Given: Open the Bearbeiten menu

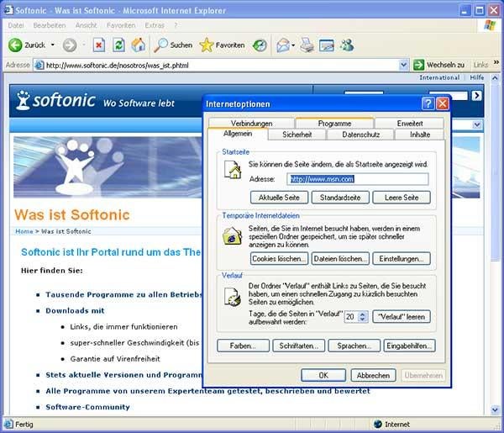Looking at the screenshot, I should tap(50, 25).
